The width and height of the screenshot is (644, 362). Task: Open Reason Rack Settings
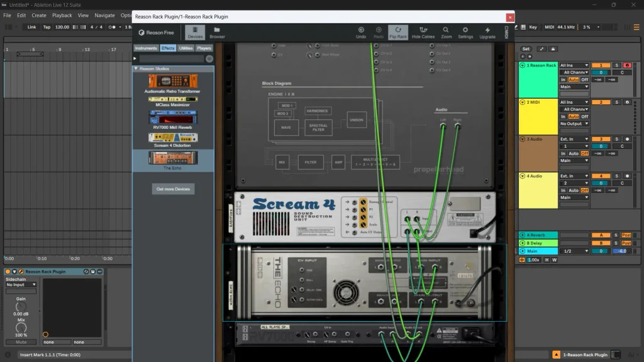465,33
